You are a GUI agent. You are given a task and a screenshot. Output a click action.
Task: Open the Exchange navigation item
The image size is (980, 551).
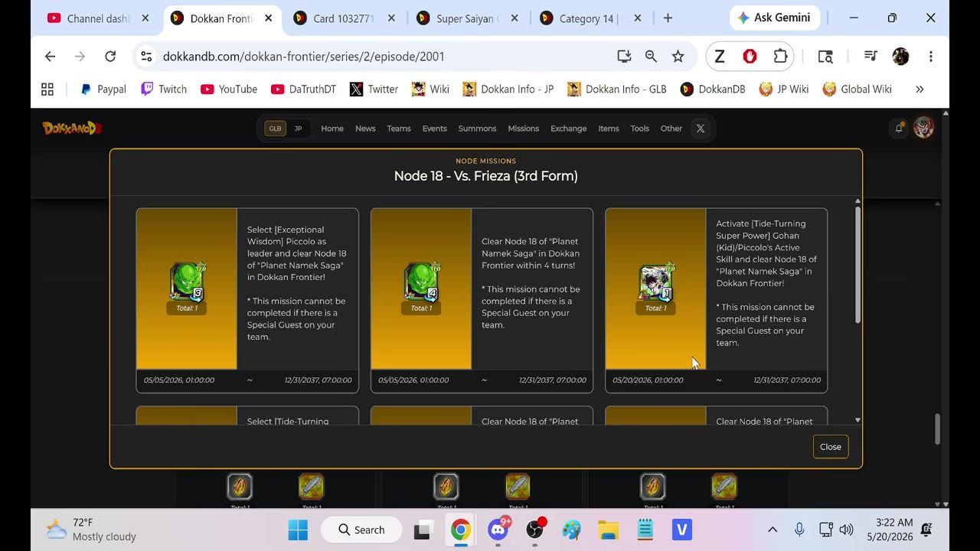(568, 129)
